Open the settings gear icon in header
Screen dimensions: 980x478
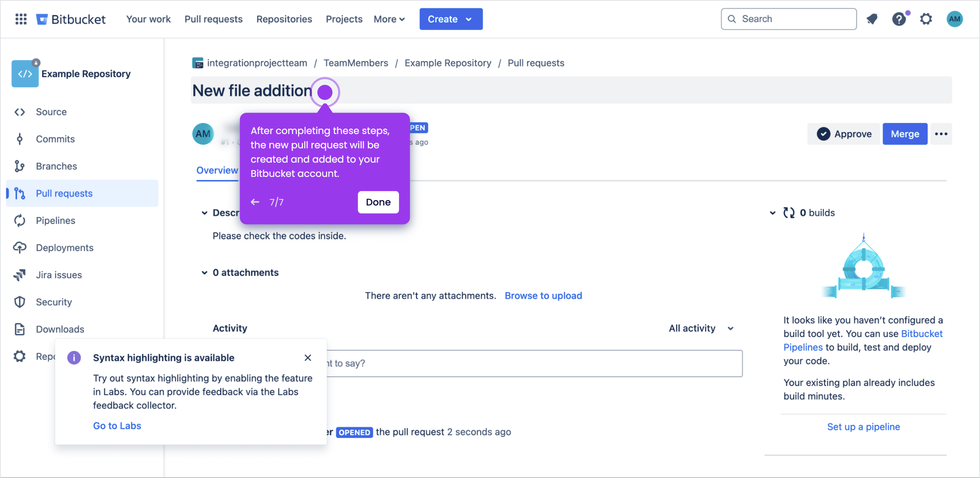coord(926,19)
